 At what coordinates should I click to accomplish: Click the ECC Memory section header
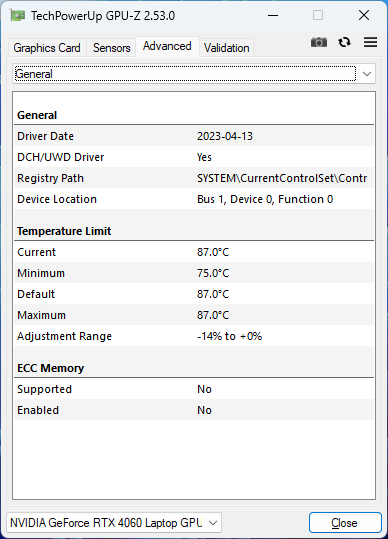(51, 368)
